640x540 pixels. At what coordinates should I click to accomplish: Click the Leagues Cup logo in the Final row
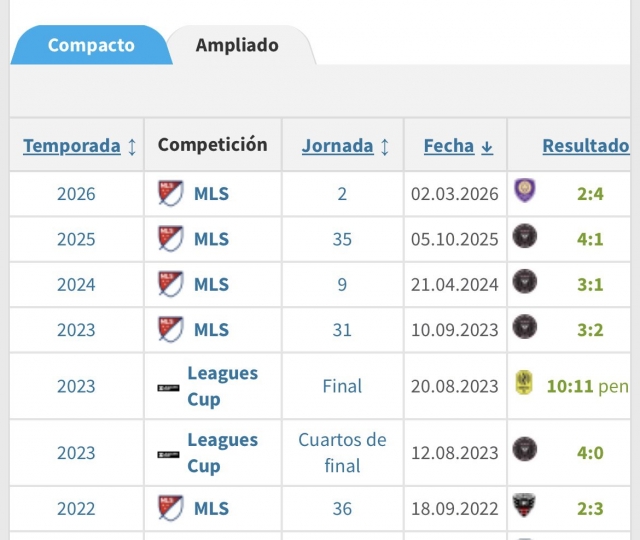[168, 388]
